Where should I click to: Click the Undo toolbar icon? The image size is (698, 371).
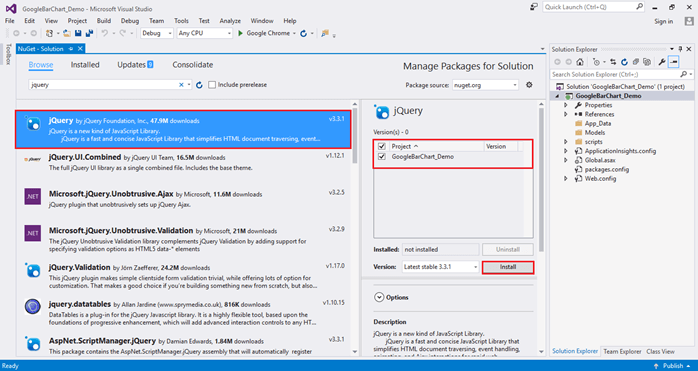coord(105,33)
